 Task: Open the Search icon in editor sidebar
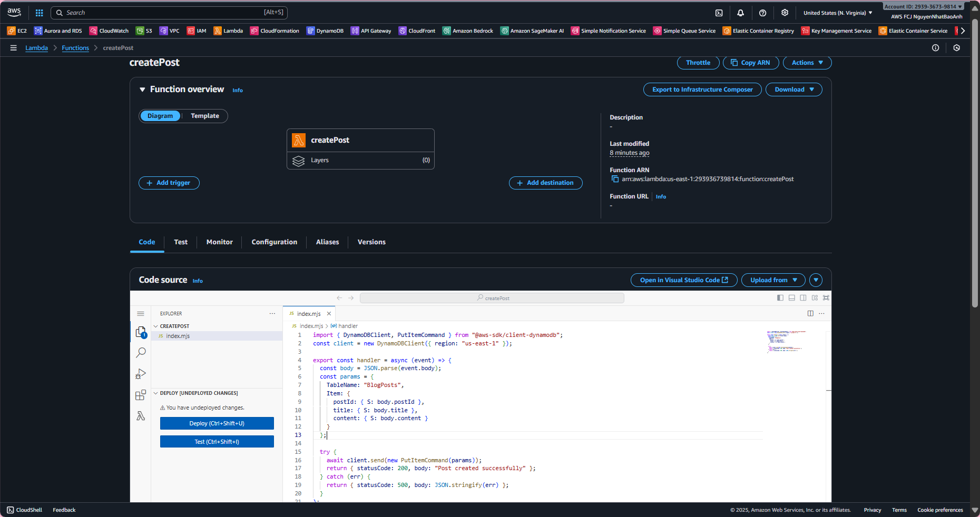(141, 353)
